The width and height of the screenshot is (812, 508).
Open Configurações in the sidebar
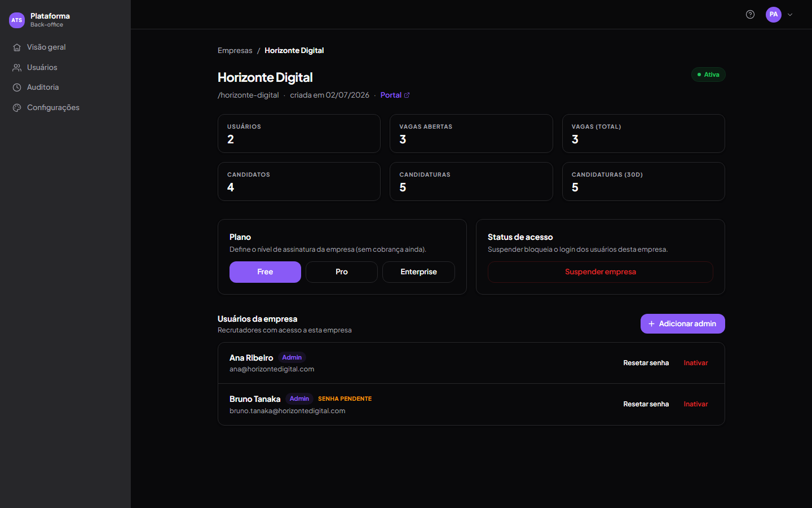[x=65, y=108]
